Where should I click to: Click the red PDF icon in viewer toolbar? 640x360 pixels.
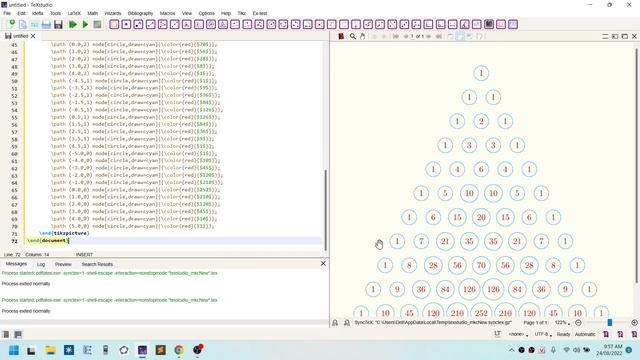(341, 36)
